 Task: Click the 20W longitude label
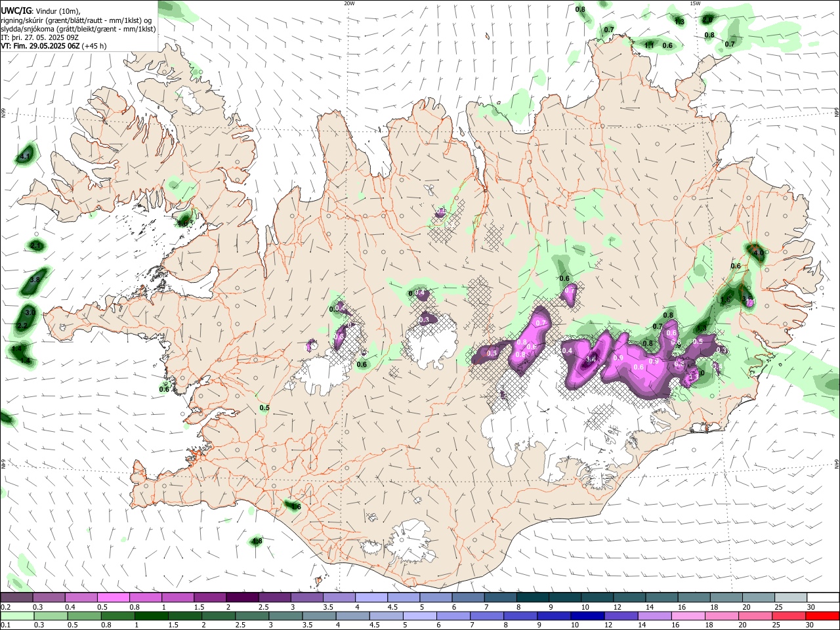[349, 3]
